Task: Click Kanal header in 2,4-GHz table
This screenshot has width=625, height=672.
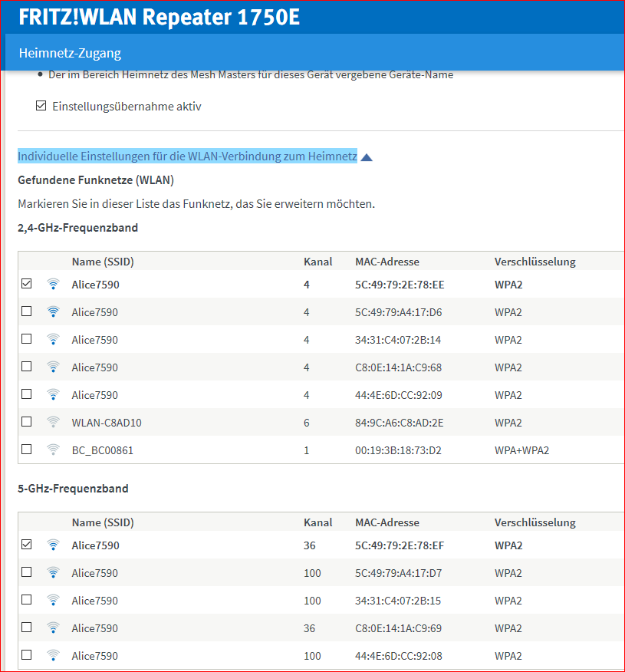Action: (317, 262)
